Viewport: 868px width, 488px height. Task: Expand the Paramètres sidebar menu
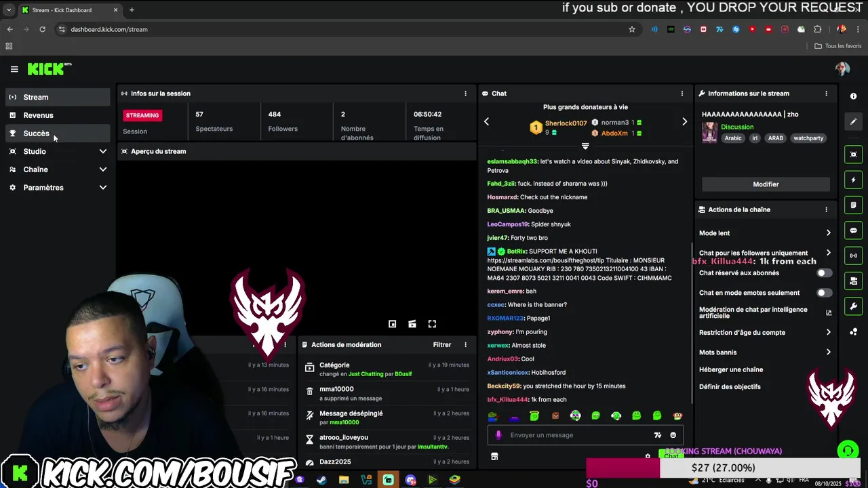click(x=58, y=188)
